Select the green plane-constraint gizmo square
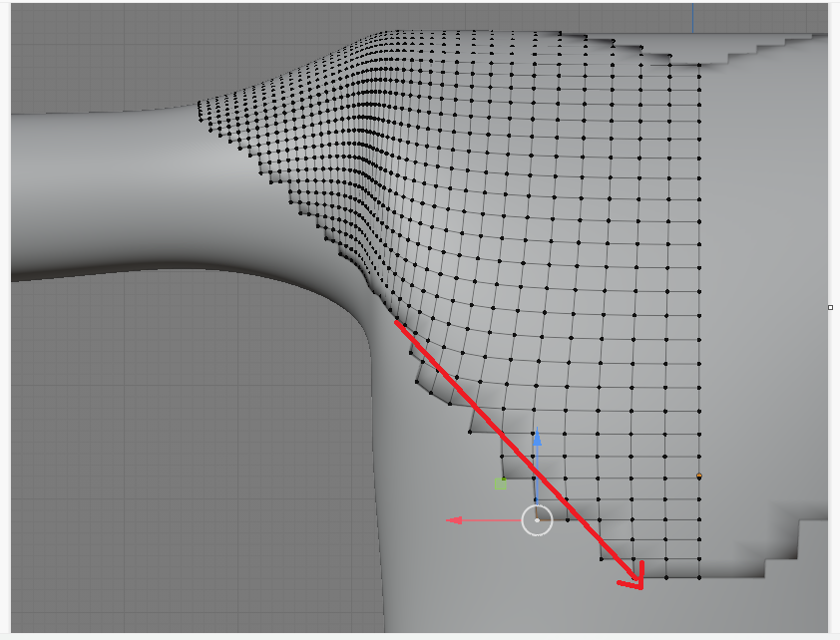This screenshot has width=840, height=640. click(501, 483)
